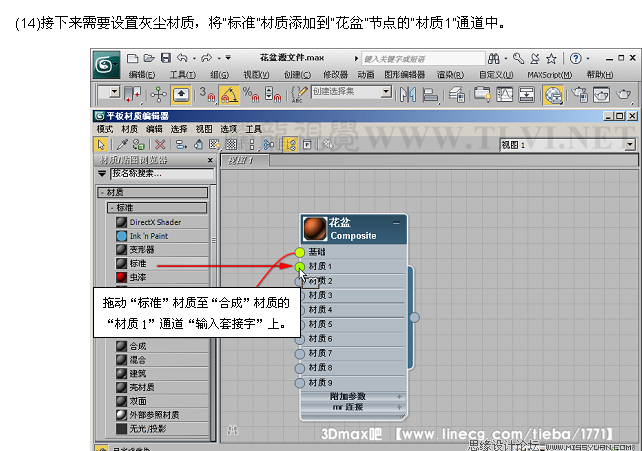Screen dimensions: 642x451
Task: Click the 按名称搜索 search field
Action: click(x=162, y=174)
